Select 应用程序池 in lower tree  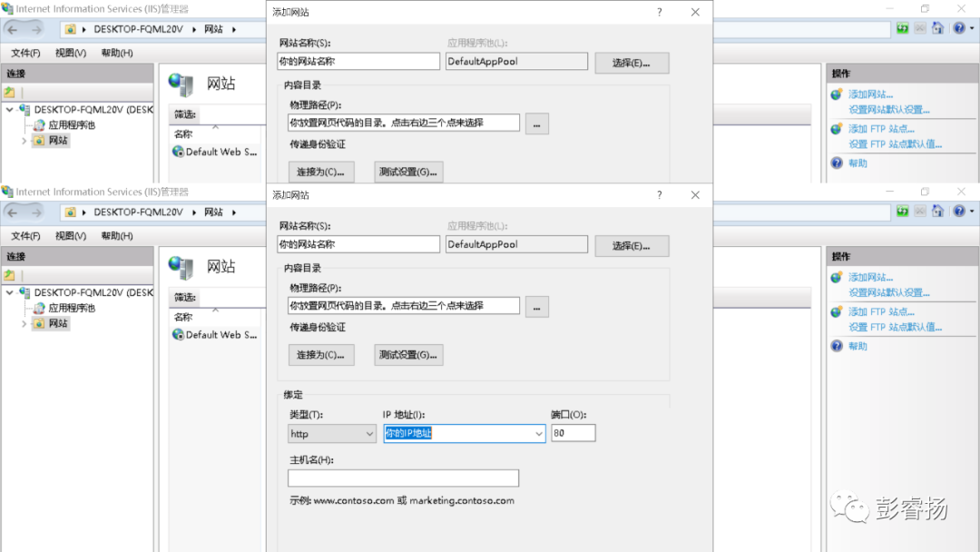click(72, 308)
